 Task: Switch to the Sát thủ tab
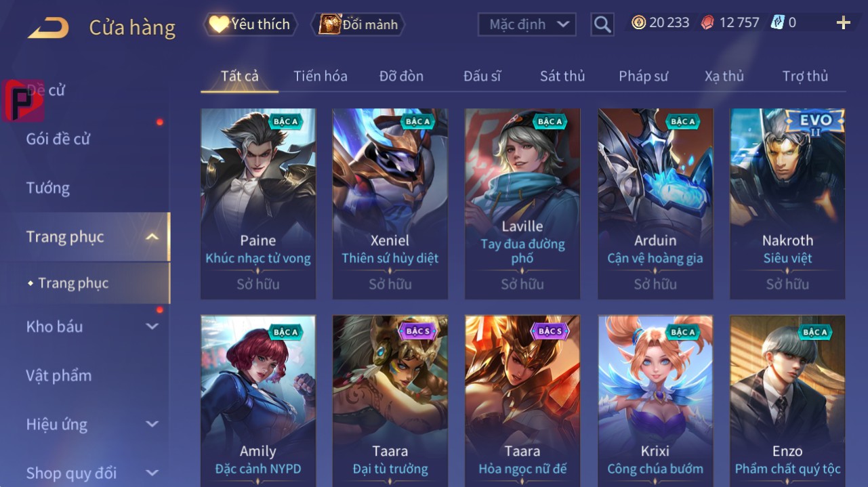[x=562, y=76]
